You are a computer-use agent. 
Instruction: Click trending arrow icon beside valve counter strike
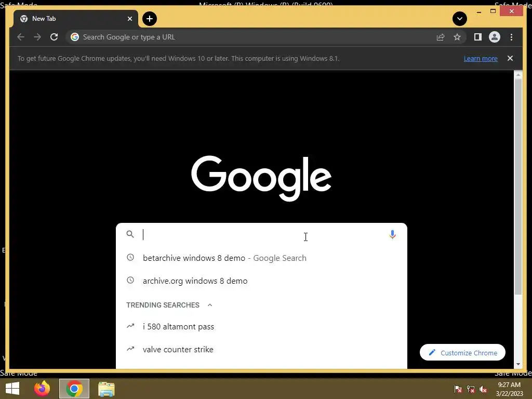[x=130, y=349]
